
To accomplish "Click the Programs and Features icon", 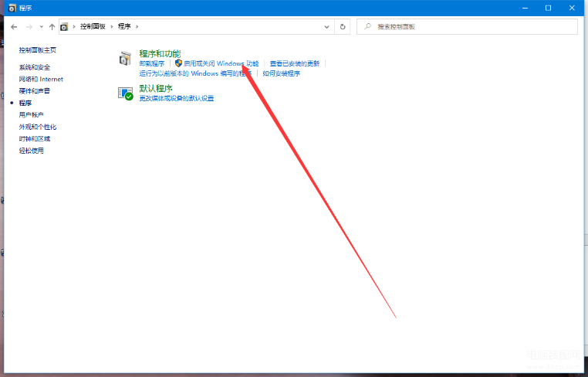I will [x=125, y=59].
